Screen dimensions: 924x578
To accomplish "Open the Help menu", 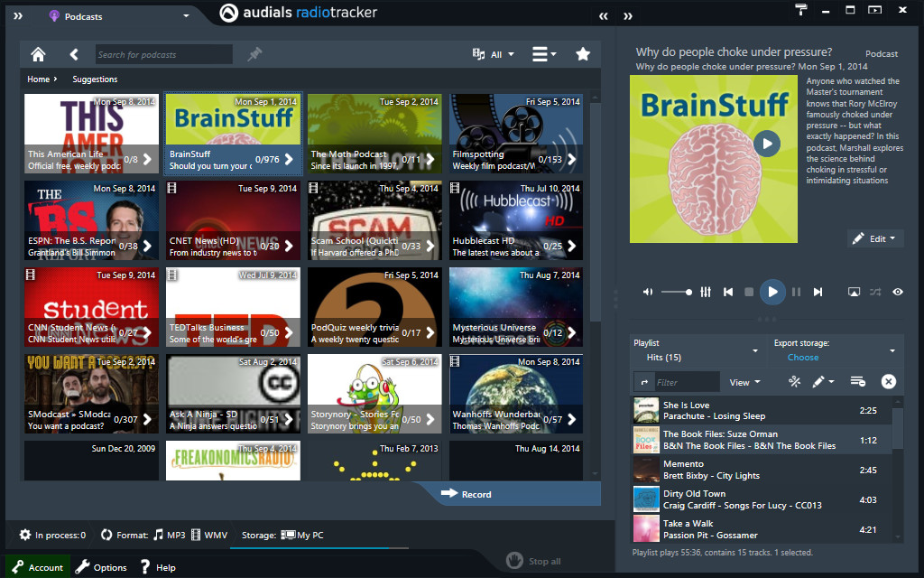I will pyautogui.click(x=158, y=567).
